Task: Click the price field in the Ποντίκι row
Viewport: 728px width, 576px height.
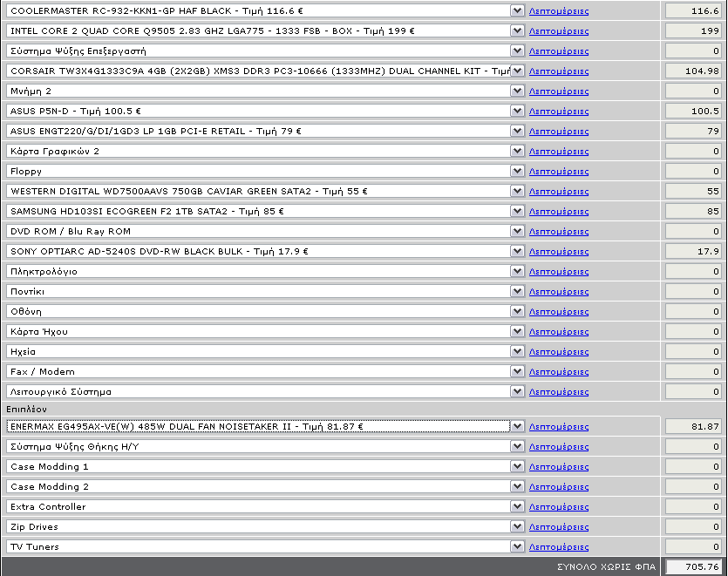Action: [x=694, y=291]
